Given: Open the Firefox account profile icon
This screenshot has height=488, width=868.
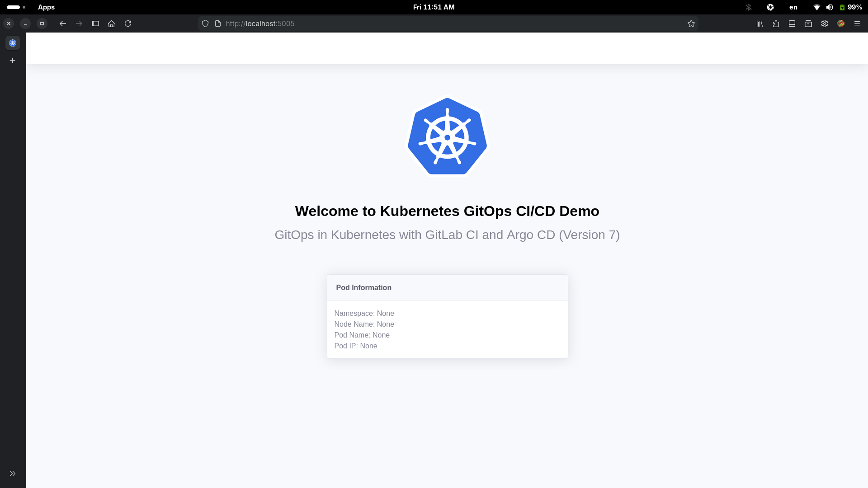Looking at the screenshot, I should [x=841, y=23].
